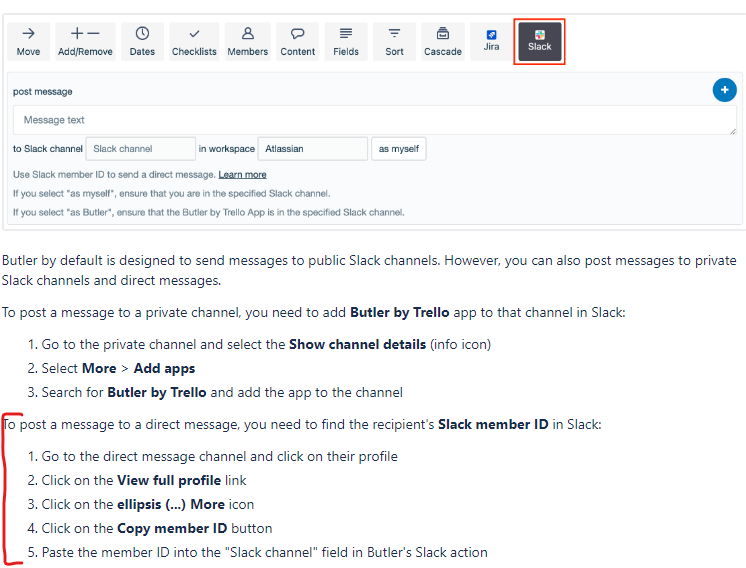This screenshot has width=746, height=568.
Task: Select the Content actions tab
Action: [298, 41]
